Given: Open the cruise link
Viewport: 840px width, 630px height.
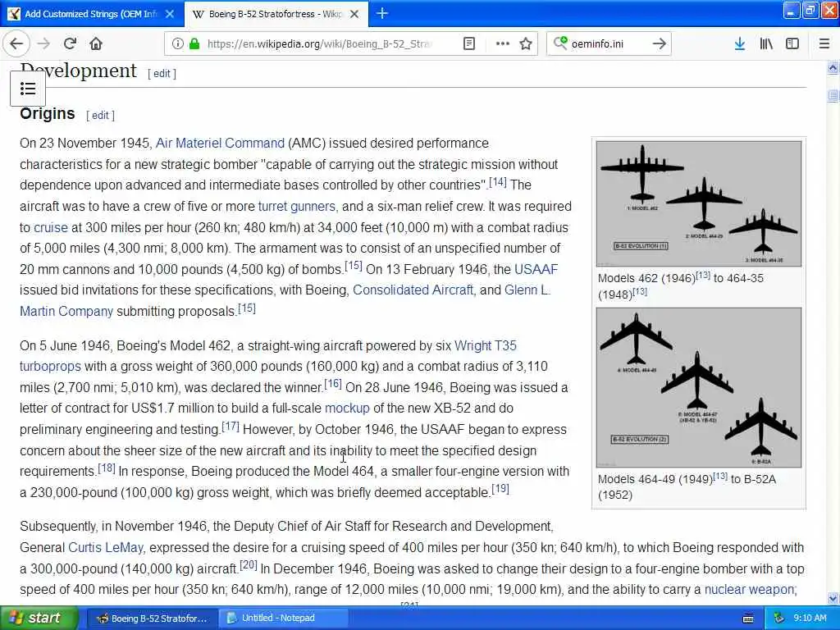Looking at the screenshot, I should [x=51, y=228].
